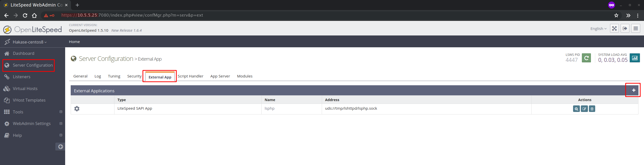Screen dimensions: 644x165
Task: Open the English language dropdown
Action: [598, 29]
